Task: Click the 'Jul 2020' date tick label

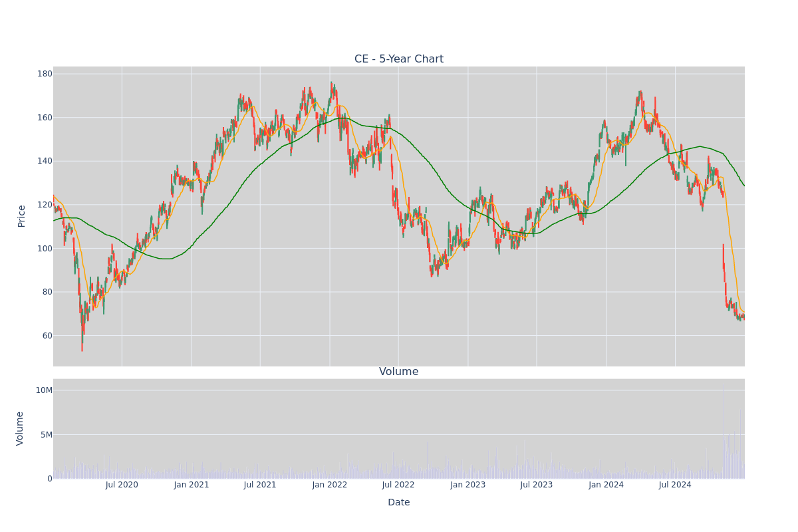Action: (122, 485)
